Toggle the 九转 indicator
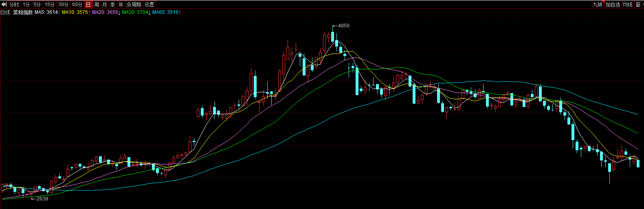The width and height of the screenshot is (644, 209). point(598,4)
